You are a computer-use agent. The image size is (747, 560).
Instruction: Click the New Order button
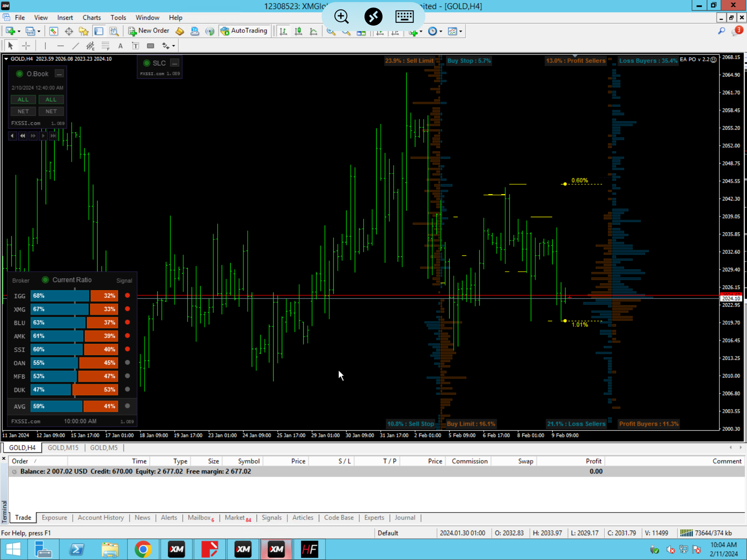coord(149,31)
